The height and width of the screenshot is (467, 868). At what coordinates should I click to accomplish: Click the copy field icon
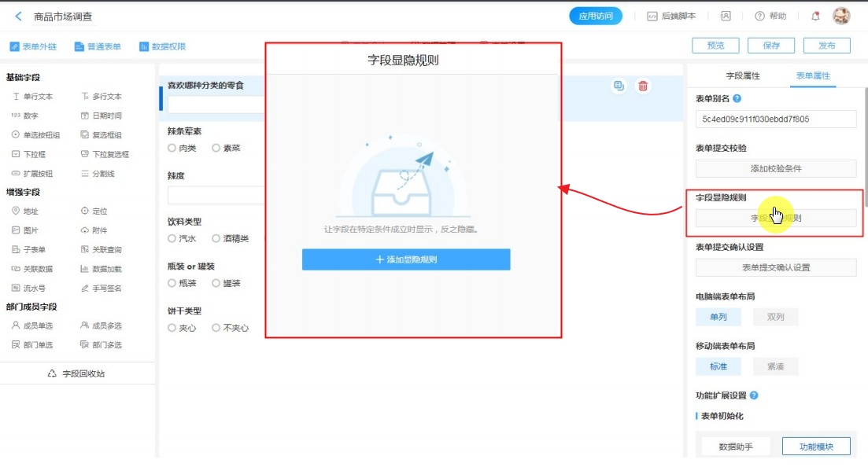619,86
